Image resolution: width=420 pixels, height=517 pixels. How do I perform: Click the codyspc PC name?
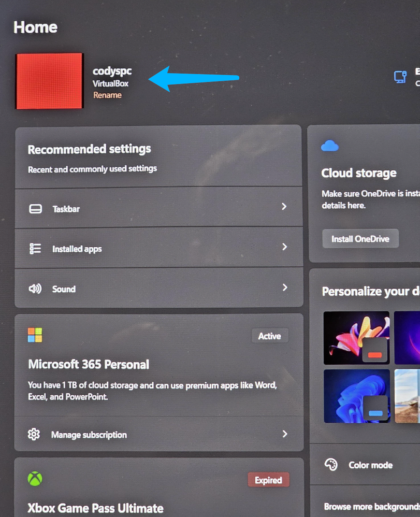(112, 71)
